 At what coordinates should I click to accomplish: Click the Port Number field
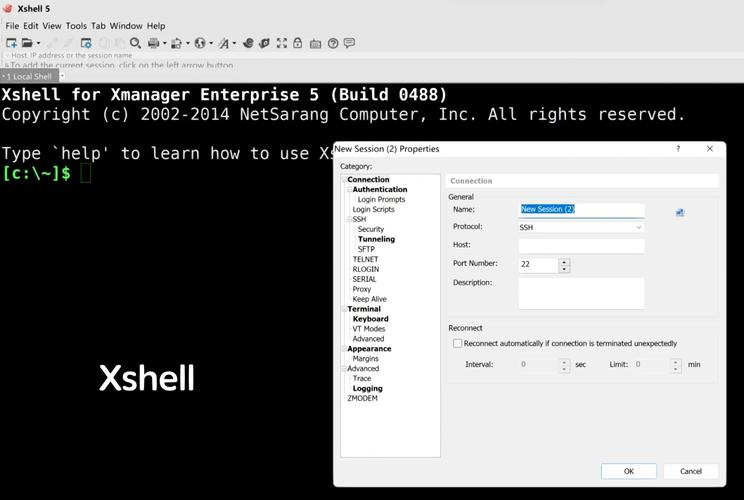point(539,264)
